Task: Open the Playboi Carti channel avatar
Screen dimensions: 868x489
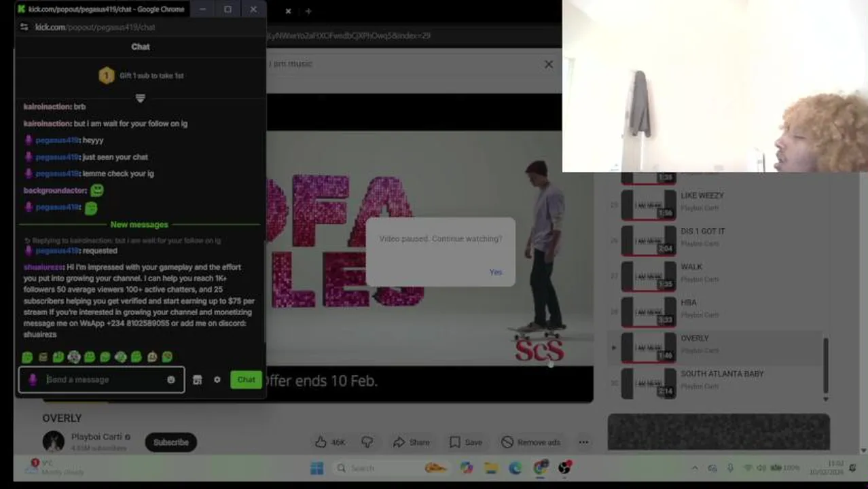Action: tap(54, 442)
